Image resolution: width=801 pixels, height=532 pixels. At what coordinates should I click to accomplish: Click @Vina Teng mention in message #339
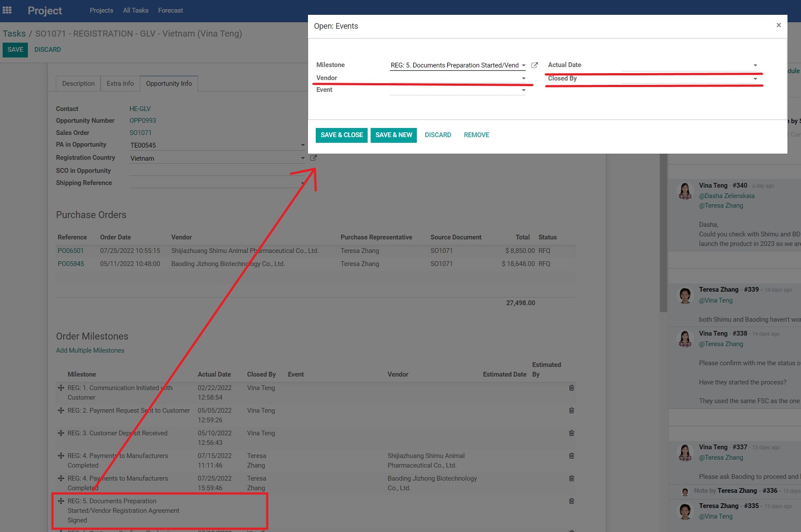[716, 300]
